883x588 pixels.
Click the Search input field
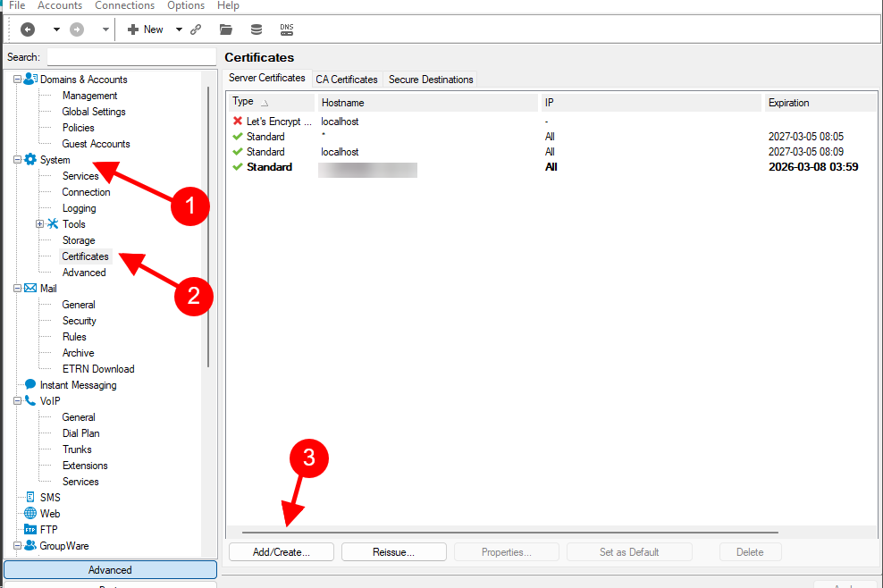(x=131, y=57)
